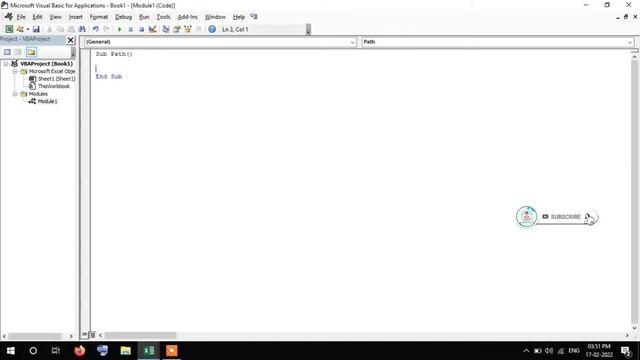Collapse the Microsoft Excel Objects folder
The image size is (640, 360).
15,71
